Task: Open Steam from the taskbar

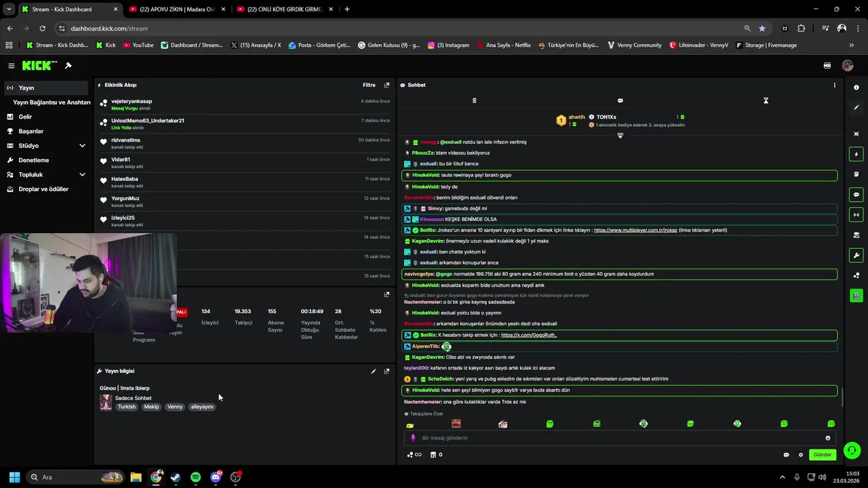Action: 176,477
